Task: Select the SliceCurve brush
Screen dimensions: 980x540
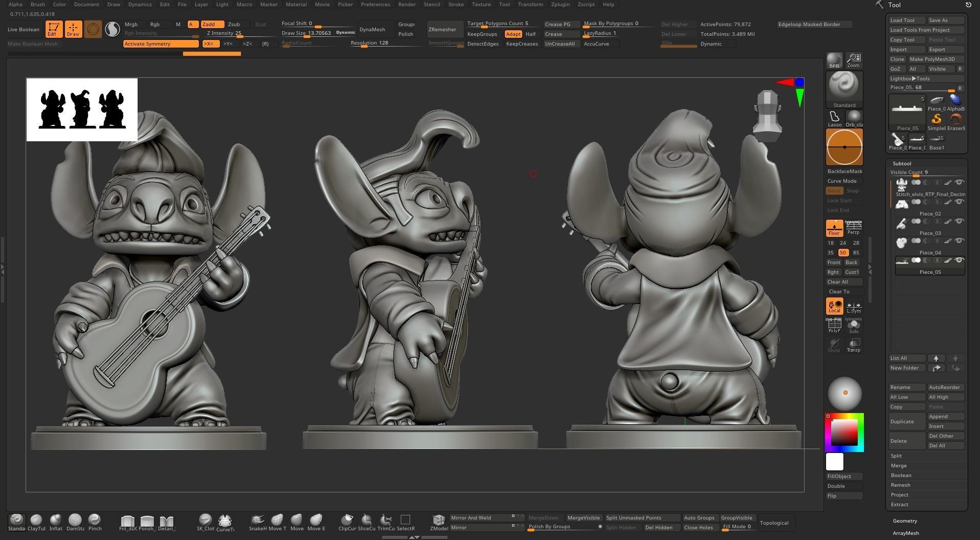Action: pos(367,522)
